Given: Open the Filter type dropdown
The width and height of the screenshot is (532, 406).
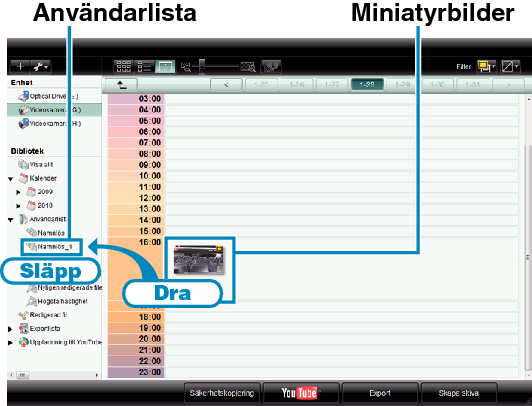Looking at the screenshot, I should [486, 66].
